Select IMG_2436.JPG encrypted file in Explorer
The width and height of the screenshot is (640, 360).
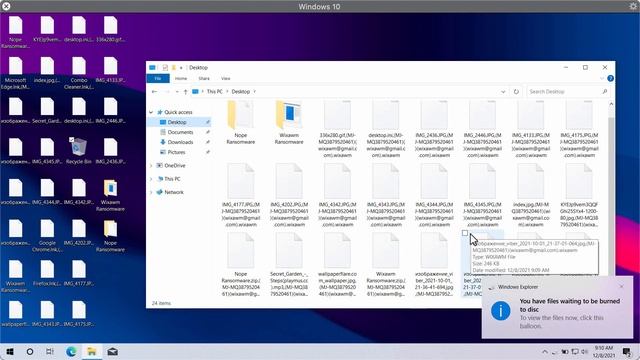pos(434,129)
